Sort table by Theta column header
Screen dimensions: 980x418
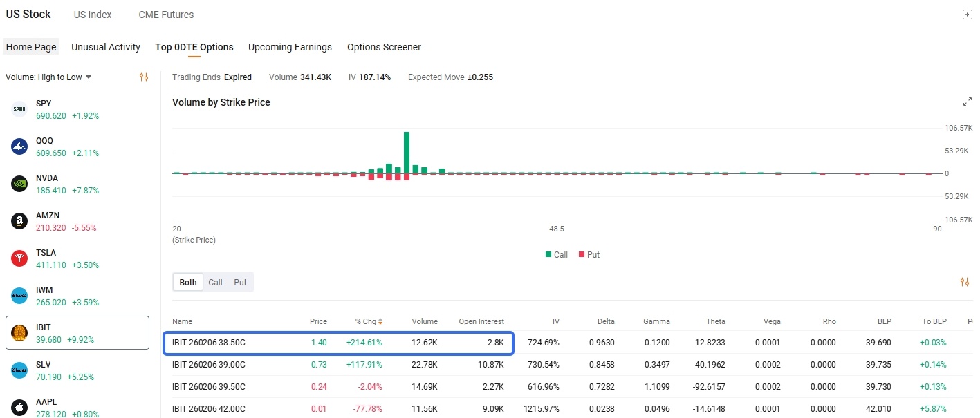(x=716, y=321)
